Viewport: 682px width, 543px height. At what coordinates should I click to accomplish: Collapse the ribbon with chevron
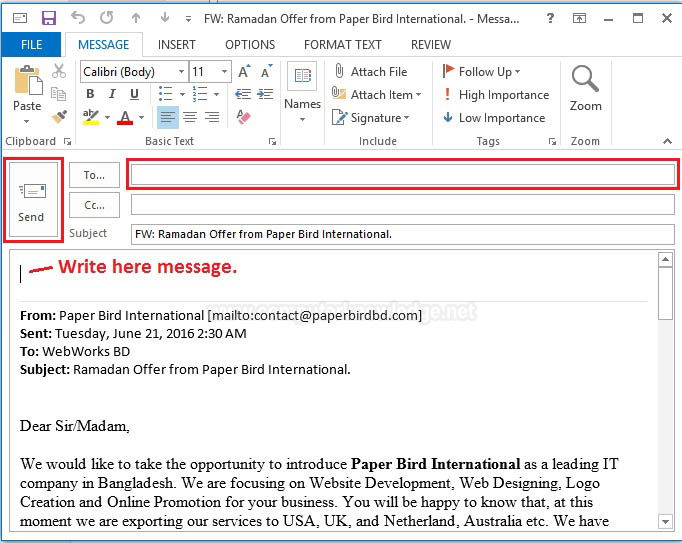[667, 141]
